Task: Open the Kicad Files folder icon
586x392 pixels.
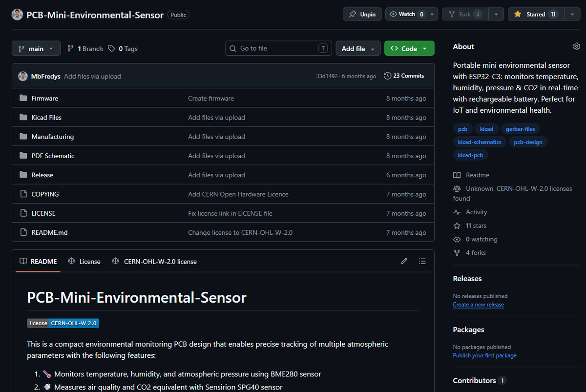Action: pos(23,117)
